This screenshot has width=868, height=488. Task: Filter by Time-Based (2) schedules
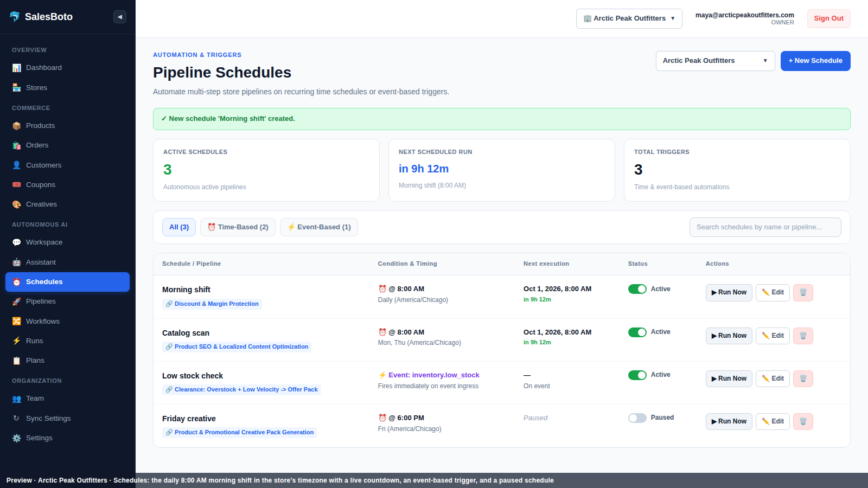(238, 227)
